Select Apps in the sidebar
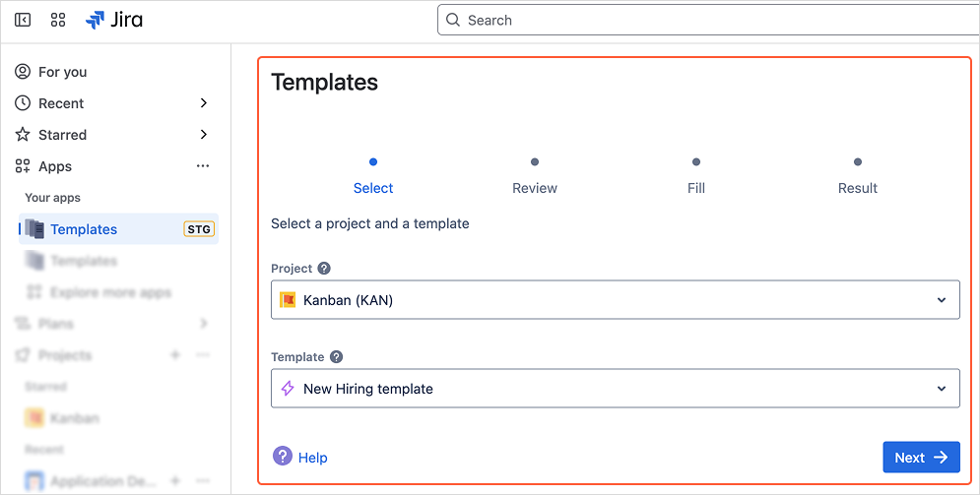980x495 pixels. click(55, 166)
